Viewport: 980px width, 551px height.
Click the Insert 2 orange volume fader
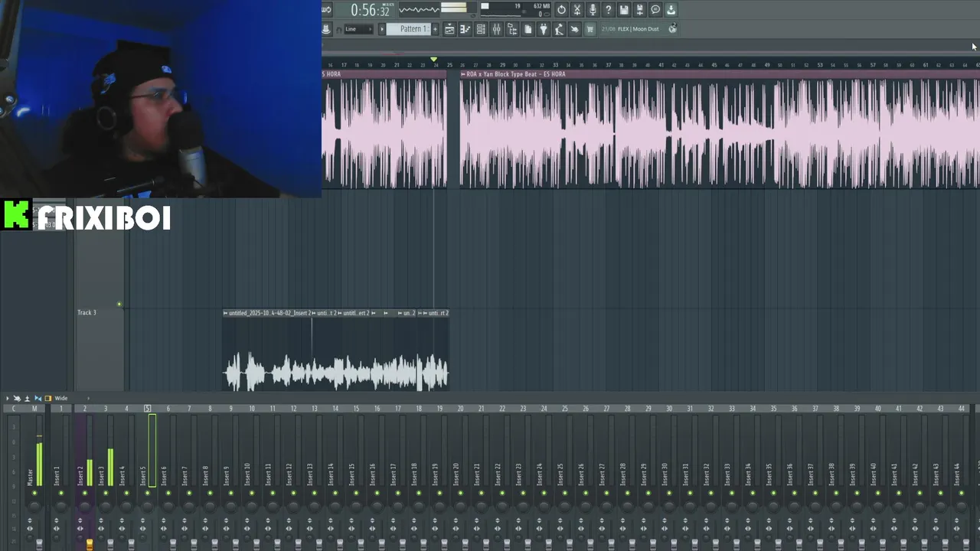point(90,544)
